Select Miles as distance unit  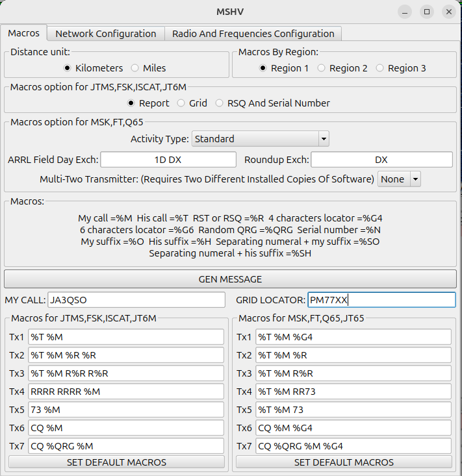tap(149, 68)
